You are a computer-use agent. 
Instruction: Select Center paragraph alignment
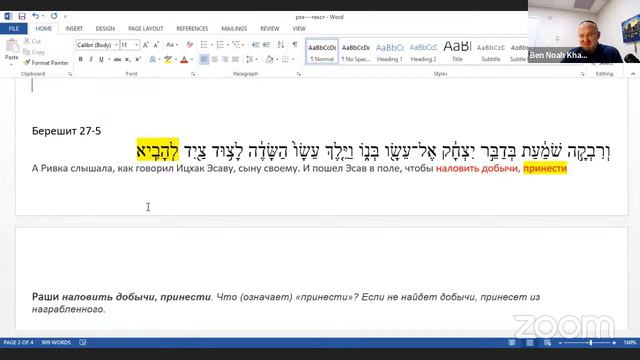214,60
